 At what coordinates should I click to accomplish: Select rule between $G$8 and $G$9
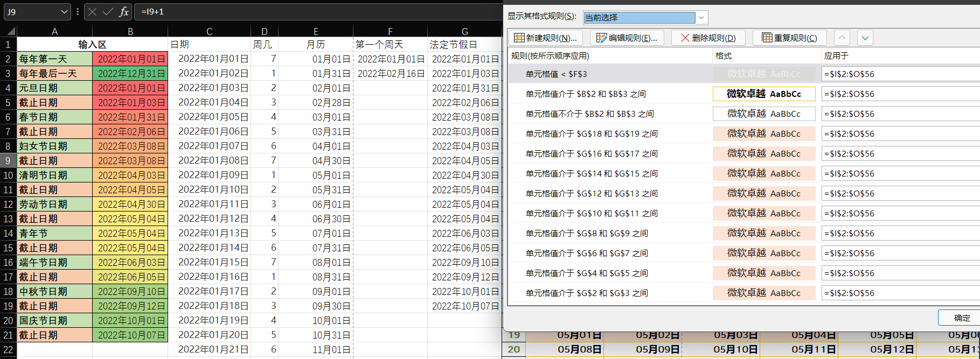[587, 233]
